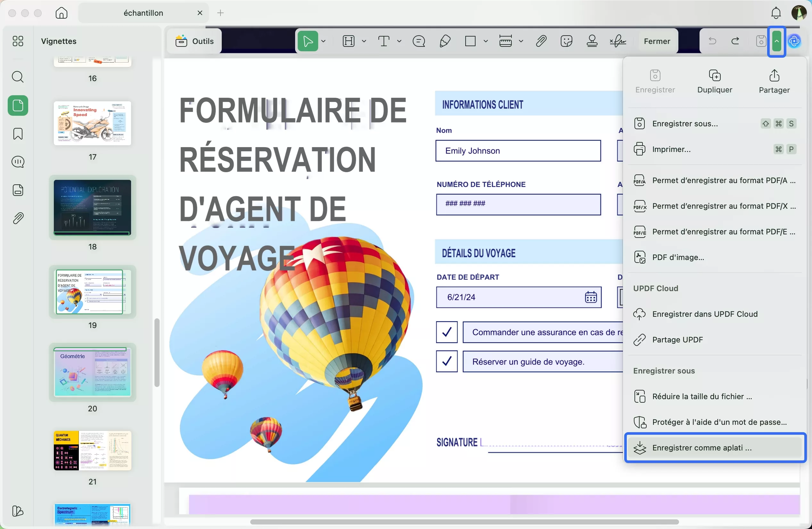Select the pencil markup tool
This screenshot has width=812, height=529.
tap(444, 41)
